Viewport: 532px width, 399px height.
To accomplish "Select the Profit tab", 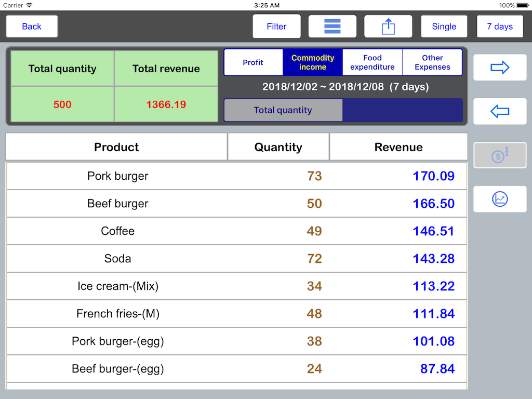I will click(254, 62).
